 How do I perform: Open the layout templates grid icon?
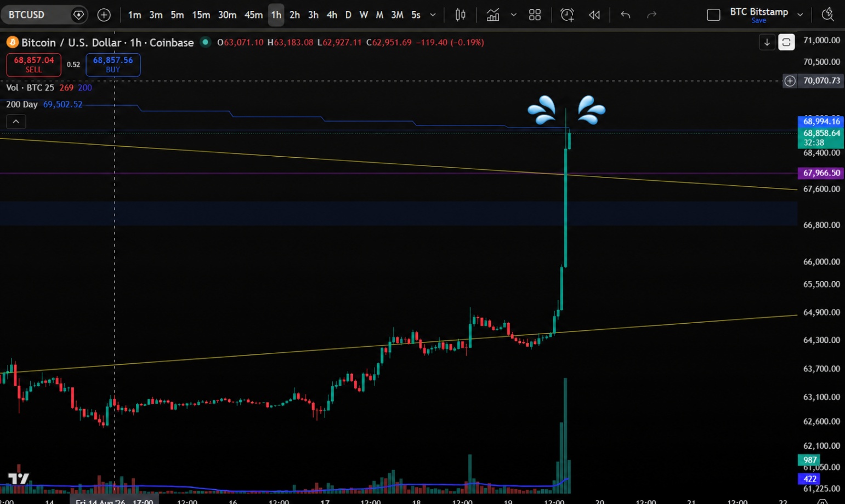point(535,15)
